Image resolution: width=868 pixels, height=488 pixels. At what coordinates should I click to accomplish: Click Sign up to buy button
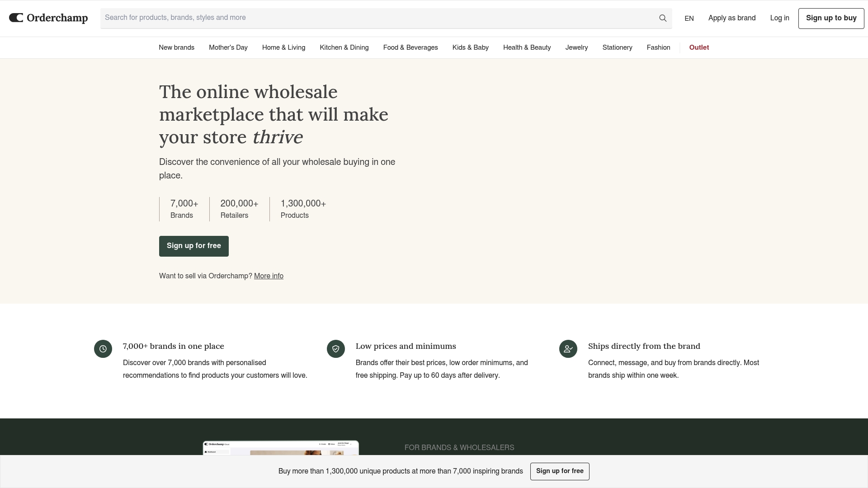831,18
